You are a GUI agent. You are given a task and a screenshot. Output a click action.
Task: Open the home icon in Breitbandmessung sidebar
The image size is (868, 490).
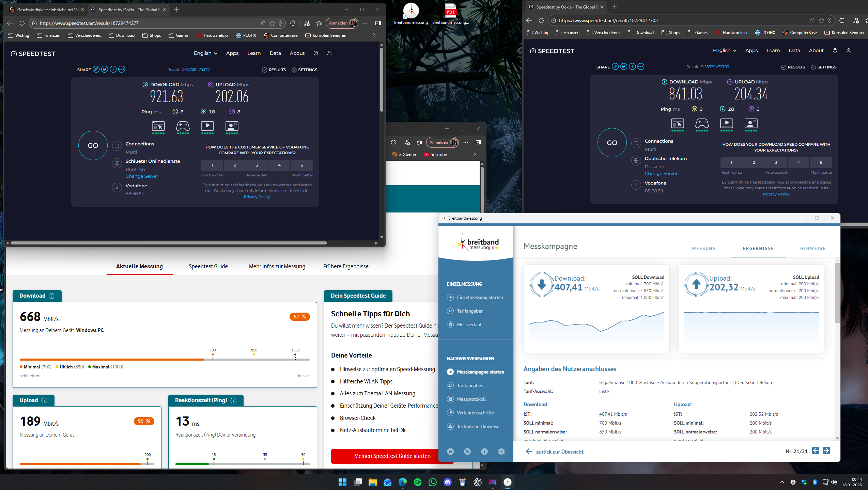450,452
